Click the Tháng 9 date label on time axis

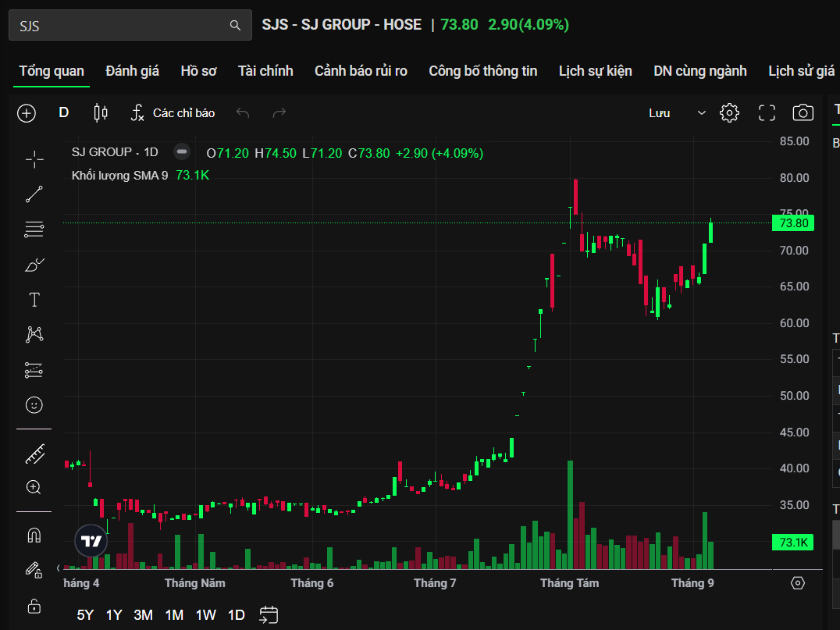pos(692,583)
